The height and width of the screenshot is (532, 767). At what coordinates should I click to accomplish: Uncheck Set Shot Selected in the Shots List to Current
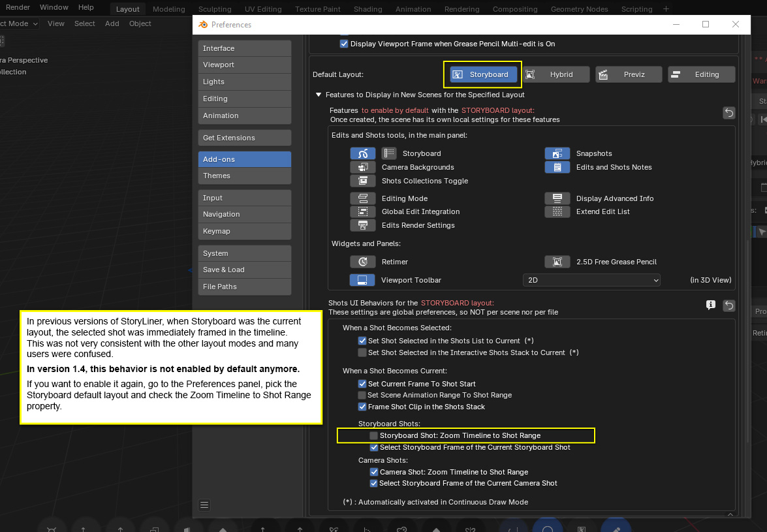362,341
